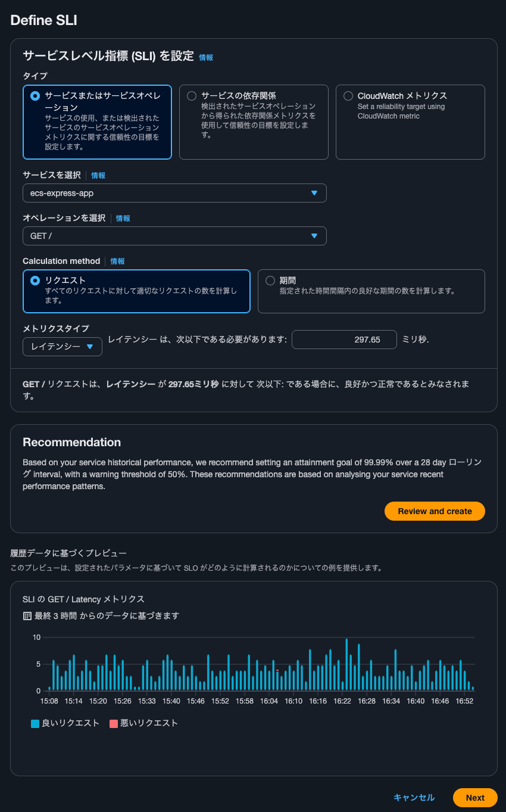Viewport: 506px width, 812px height.
Task: Click 情報 next to サービスを選択
Action: tap(98, 175)
